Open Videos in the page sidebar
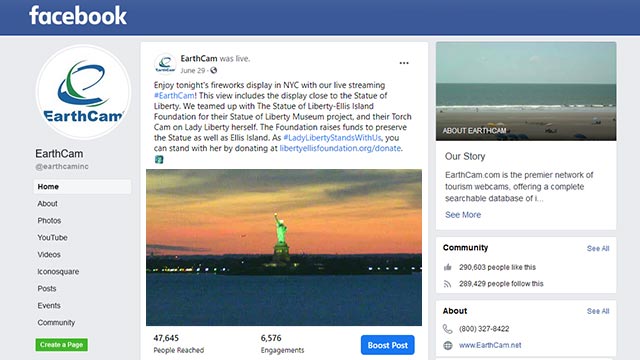Viewport: 640px width, 360px height. [x=49, y=254]
